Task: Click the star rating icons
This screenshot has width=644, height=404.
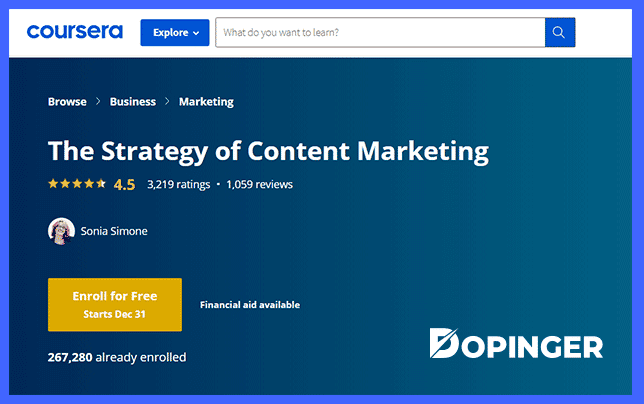Action: coord(77,184)
